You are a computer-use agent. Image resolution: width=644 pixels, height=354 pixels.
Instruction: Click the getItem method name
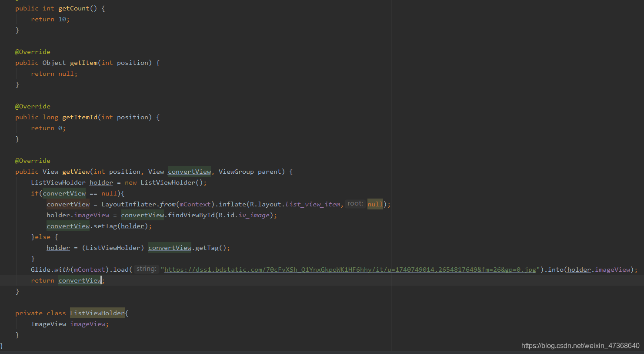[x=84, y=63]
